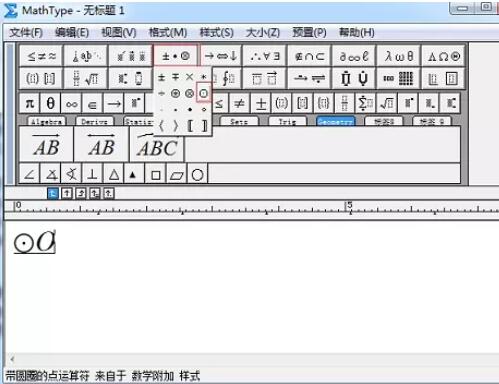
Task: Insert infinity symbol from small bar
Action: [71, 104]
